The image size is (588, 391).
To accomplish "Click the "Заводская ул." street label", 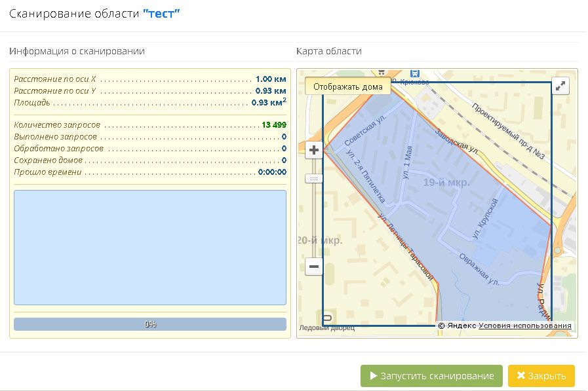I will [x=456, y=142].
